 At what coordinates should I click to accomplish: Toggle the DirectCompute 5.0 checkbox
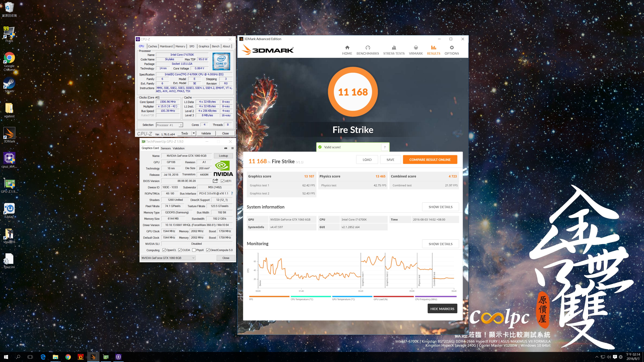click(208, 250)
